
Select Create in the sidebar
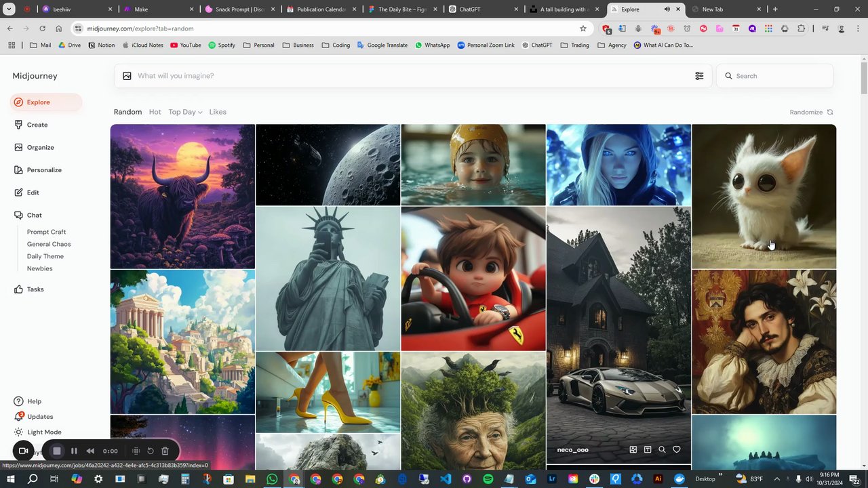37,125
